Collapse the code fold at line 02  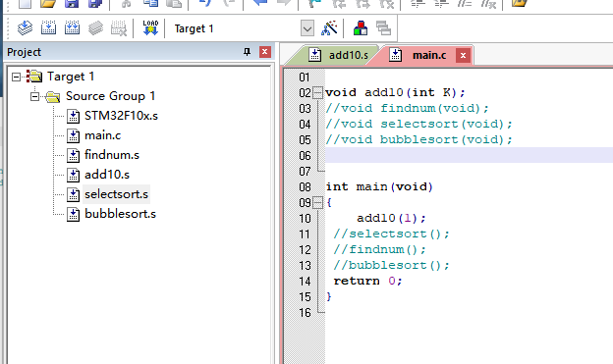pyautogui.click(x=318, y=93)
